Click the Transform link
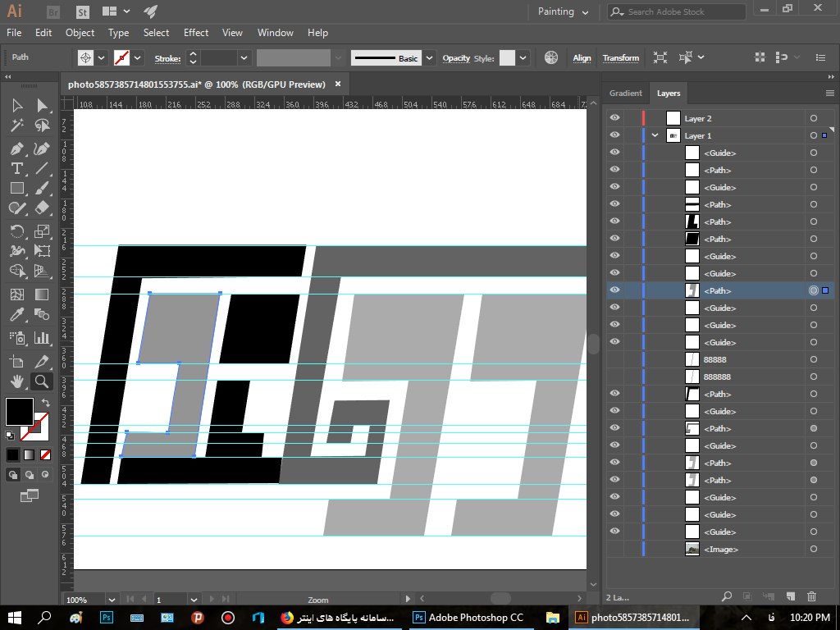This screenshot has width=840, height=630. (x=620, y=58)
